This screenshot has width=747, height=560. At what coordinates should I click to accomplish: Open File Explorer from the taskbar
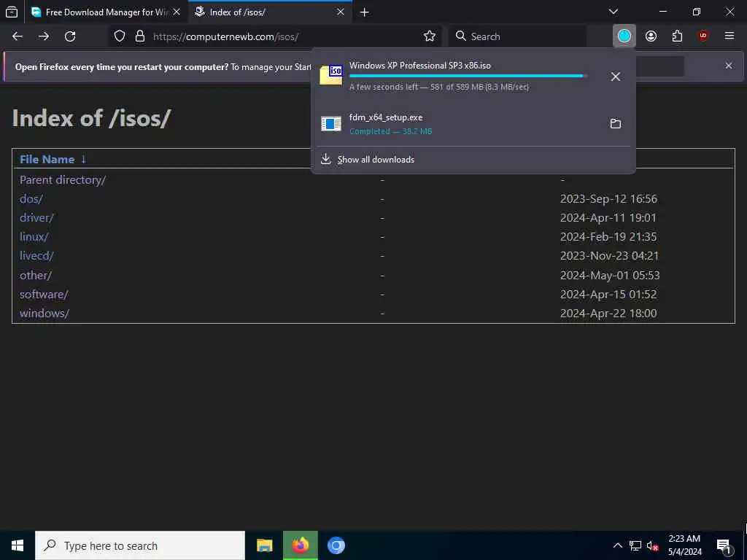click(264, 545)
